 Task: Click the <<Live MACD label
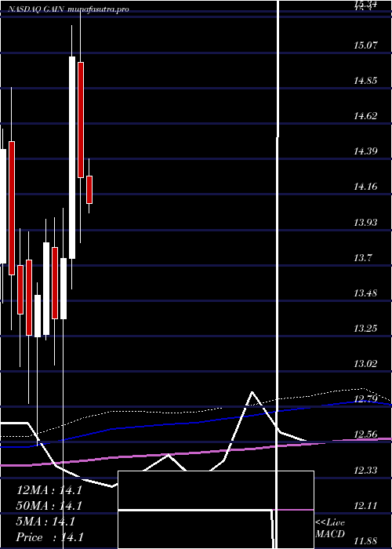click(x=330, y=528)
